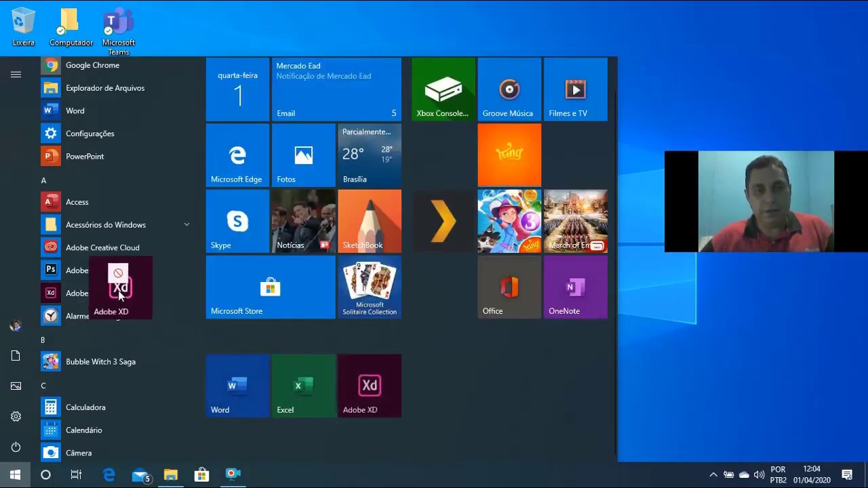Open Explorador de Arquivos in app list

click(115, 88)
